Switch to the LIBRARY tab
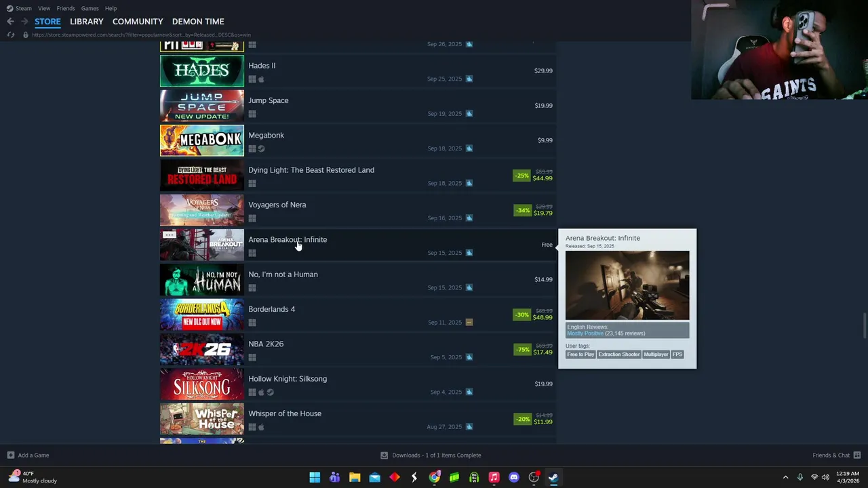 coord(87,22)
